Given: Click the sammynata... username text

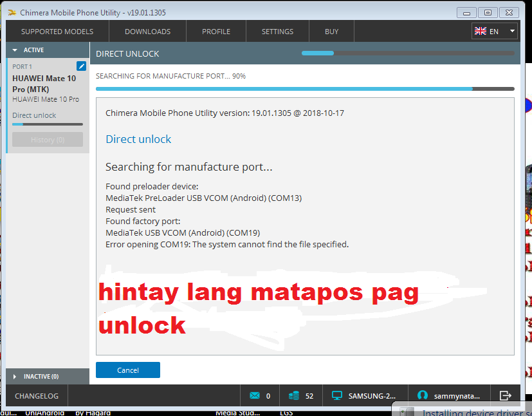Looking at the screenshot, I should pos(457,396).
